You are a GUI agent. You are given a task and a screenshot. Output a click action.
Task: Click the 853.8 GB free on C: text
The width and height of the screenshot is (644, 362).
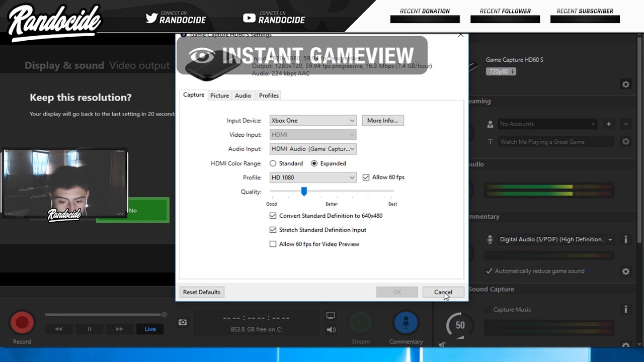coord(257,329)
